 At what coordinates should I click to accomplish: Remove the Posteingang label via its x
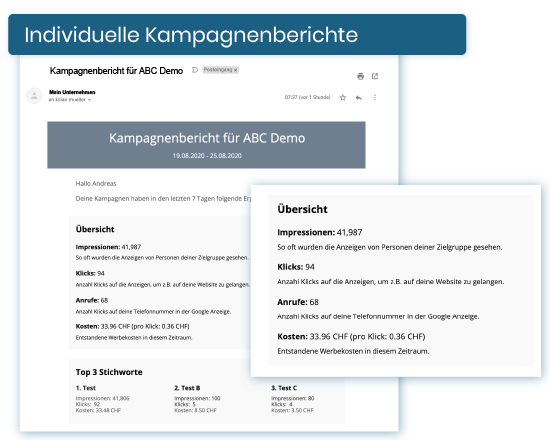[x=236, y=70]
